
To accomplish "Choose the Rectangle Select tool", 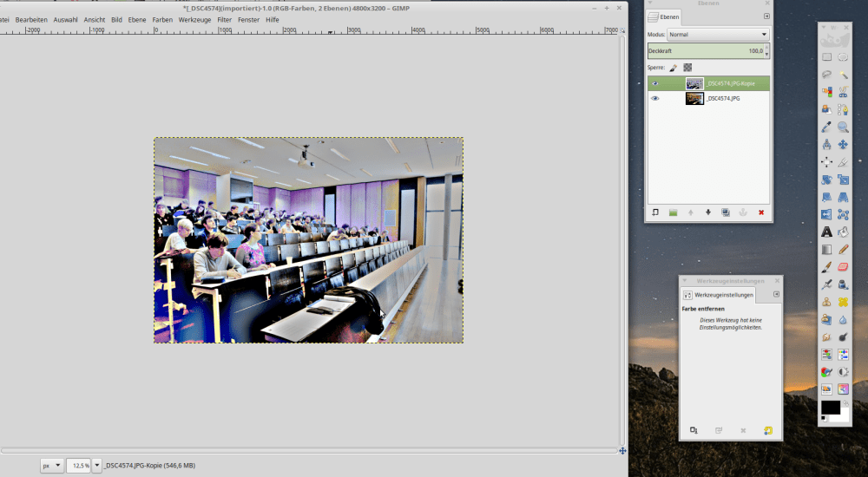I will pos(826,57).
